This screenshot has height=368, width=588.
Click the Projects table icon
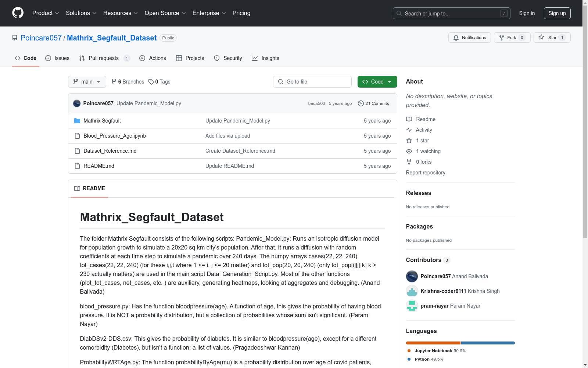pyautogui.click(x=179, y=58)
